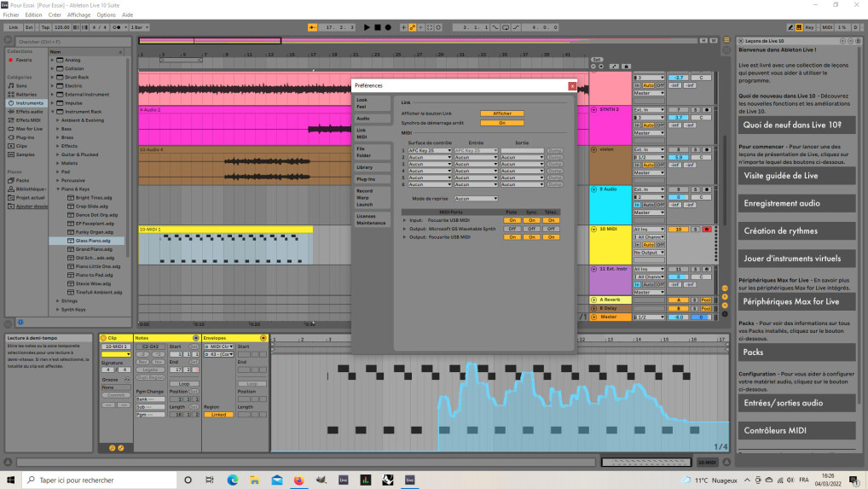This screenshot has width=868, height=489.
Task: Click the MIDI map mode button
Action: [x=827, y=27]
